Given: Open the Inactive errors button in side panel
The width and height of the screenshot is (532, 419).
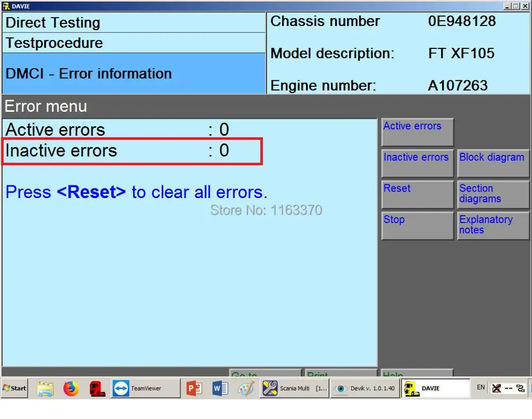Looking at the screenshot, I should 417,163.
